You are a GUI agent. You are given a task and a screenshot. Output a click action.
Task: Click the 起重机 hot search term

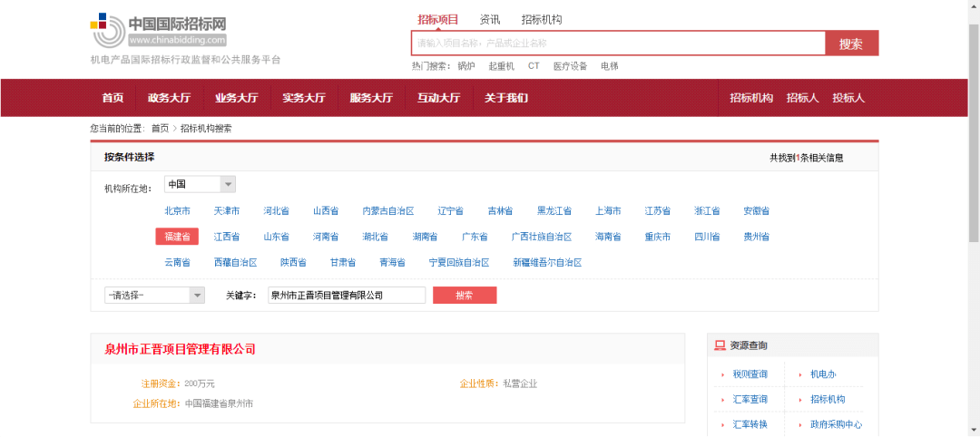(x=501, y=65)
